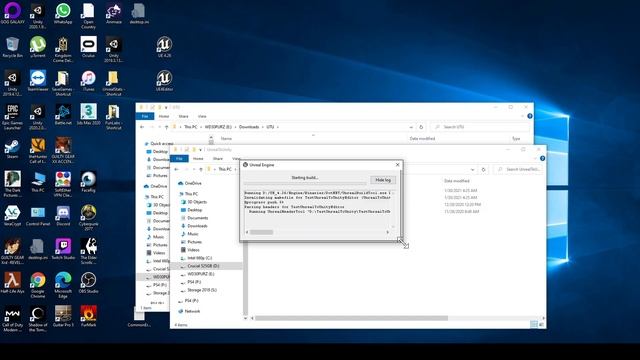Open the GOG Galaxy desktop shortcut
Screen dimensions: 640x360
[12, 13]
